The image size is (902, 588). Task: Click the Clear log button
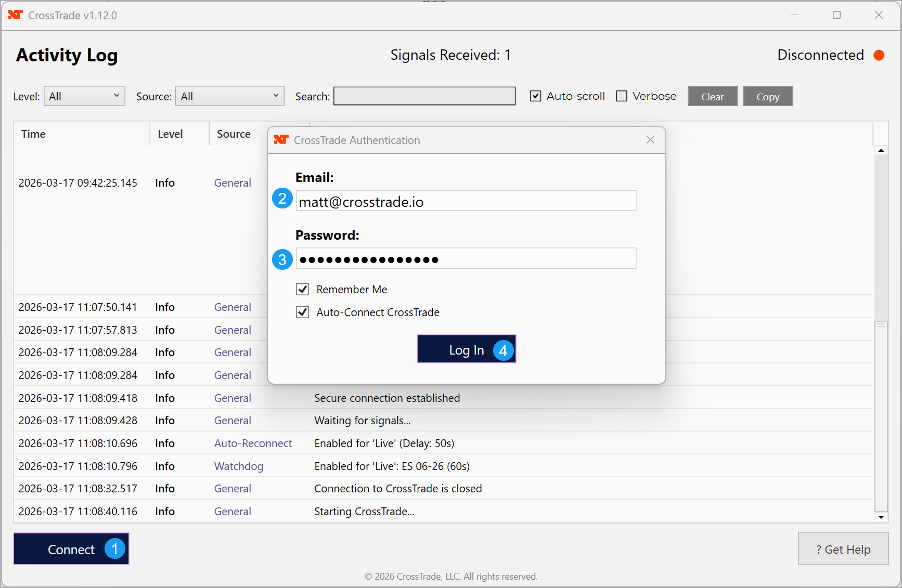pyautogui.click(x=712, y=97)
